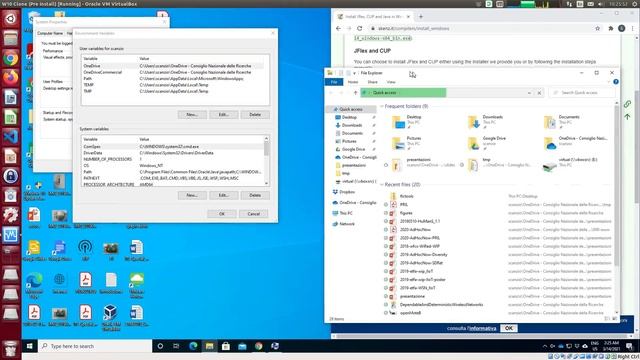
Task: Click the Windows taskbar search box
Action: (95, 346)
